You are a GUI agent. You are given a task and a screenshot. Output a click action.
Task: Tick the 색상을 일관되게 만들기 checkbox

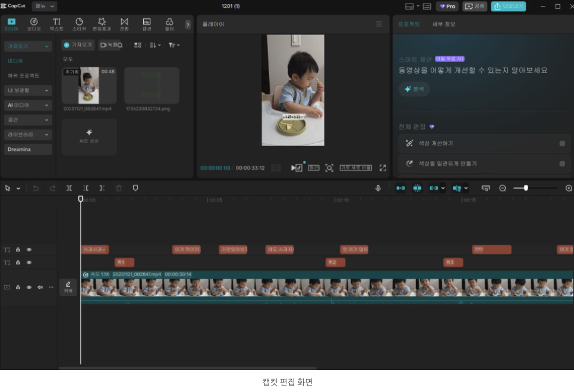point(562,163)
